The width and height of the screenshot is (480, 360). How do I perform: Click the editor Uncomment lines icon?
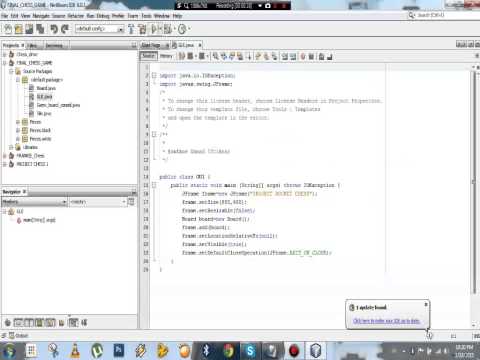coord(329,56)
